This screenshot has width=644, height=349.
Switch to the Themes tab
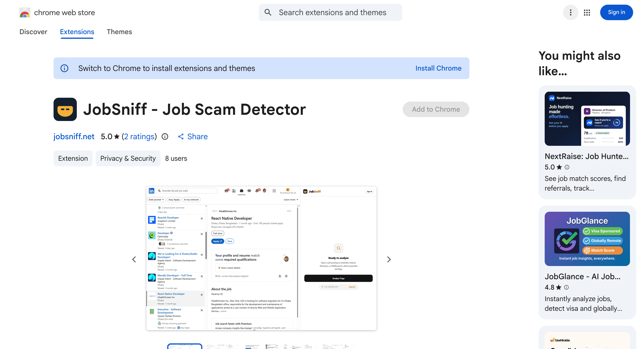[119, 32]
